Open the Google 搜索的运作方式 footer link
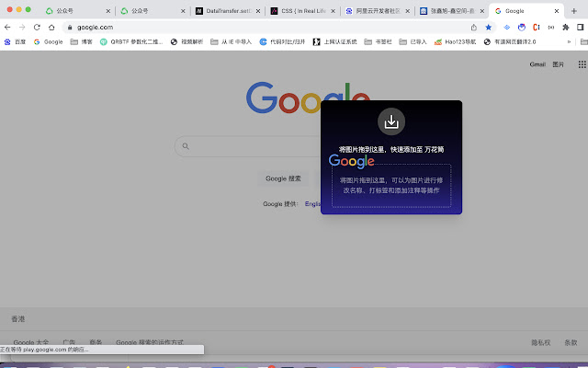 (x=150, y=342)
